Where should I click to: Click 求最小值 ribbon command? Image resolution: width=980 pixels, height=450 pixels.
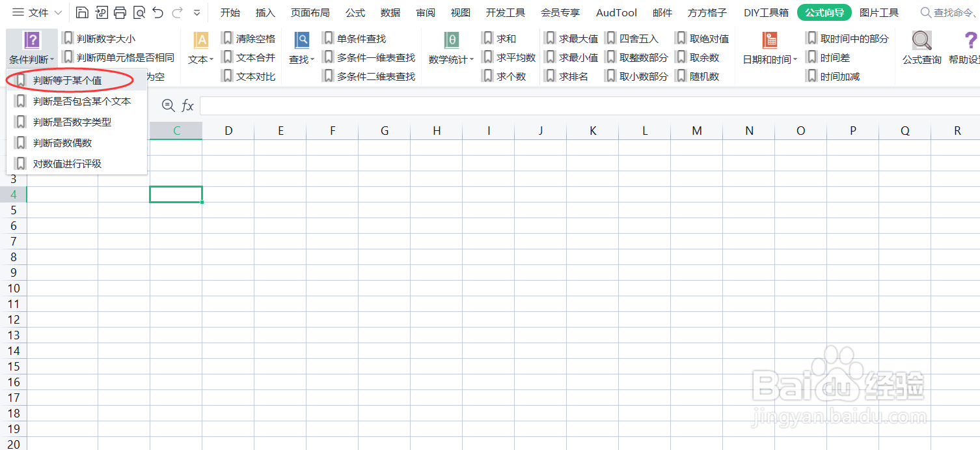pyautogui.click(x=571, y=58)
